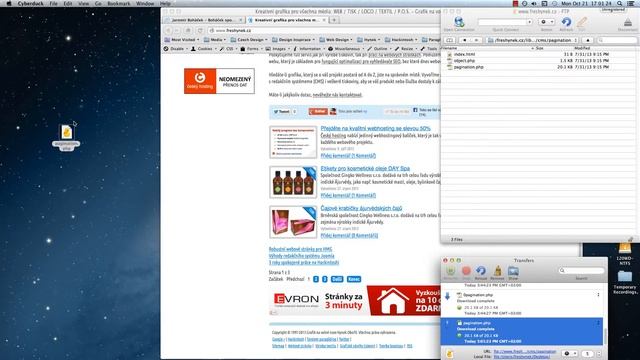Click navigate forward arrow in Cyberduck browser

click(476, 40)
